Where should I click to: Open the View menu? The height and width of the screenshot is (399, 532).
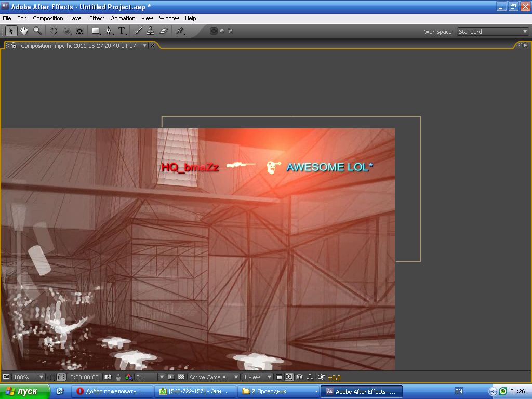tap(147, 18)
